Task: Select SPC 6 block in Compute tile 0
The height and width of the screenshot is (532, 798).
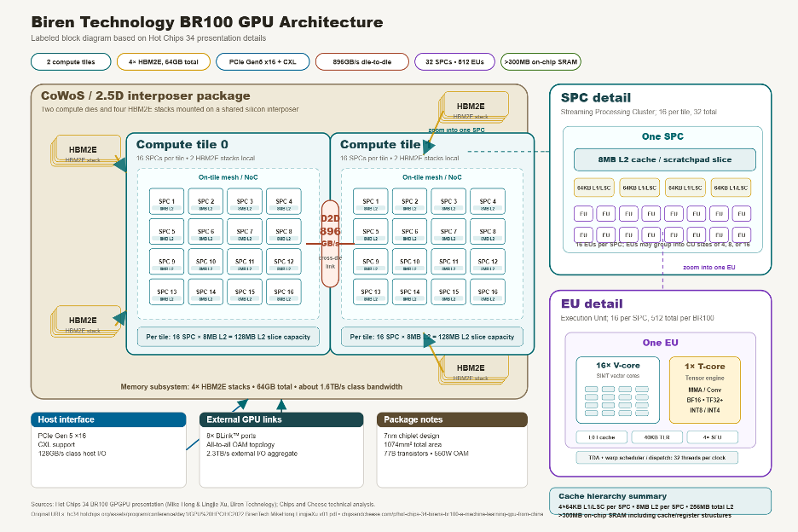Action: tap(205, 231)
